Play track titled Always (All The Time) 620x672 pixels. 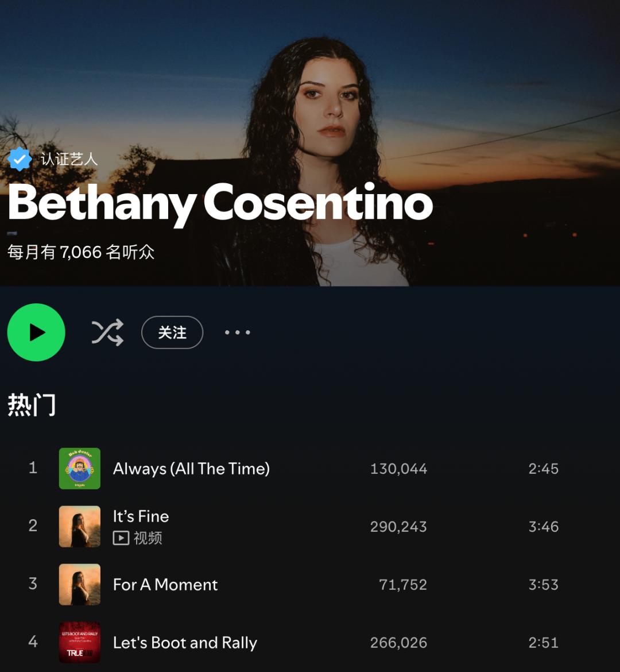[191, 469]
